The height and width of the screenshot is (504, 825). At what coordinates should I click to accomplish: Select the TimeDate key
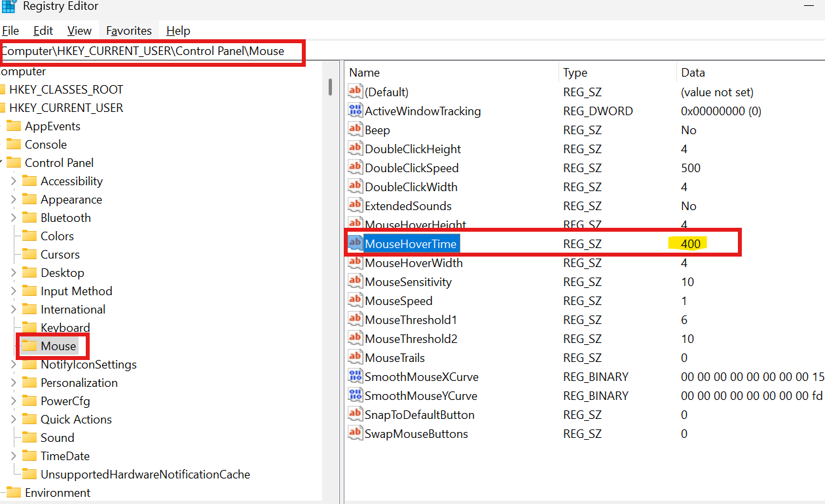pos(65,456)
